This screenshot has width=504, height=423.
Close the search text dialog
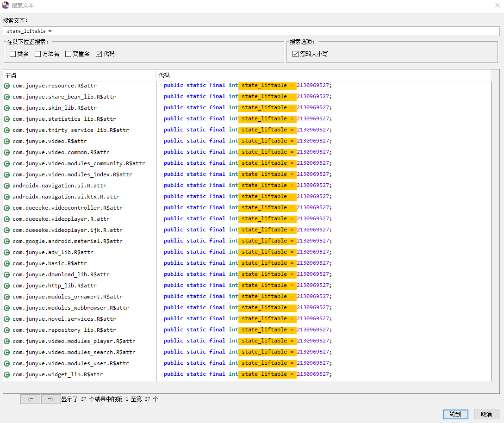pyautogui.click(x=497, y=5)
